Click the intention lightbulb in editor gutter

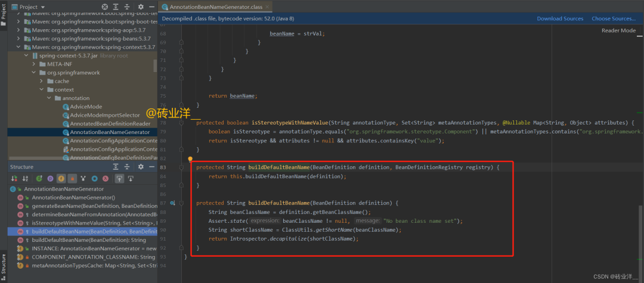pos(190,160)
